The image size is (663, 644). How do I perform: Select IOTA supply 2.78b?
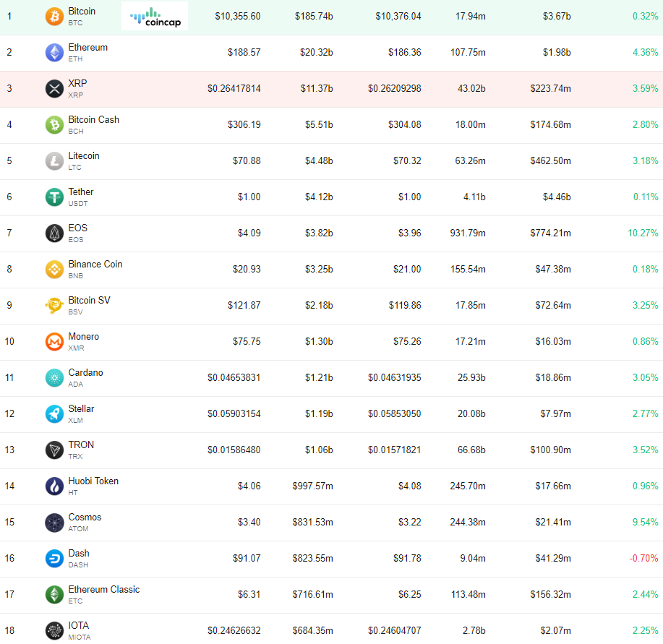tap(474, 631)
